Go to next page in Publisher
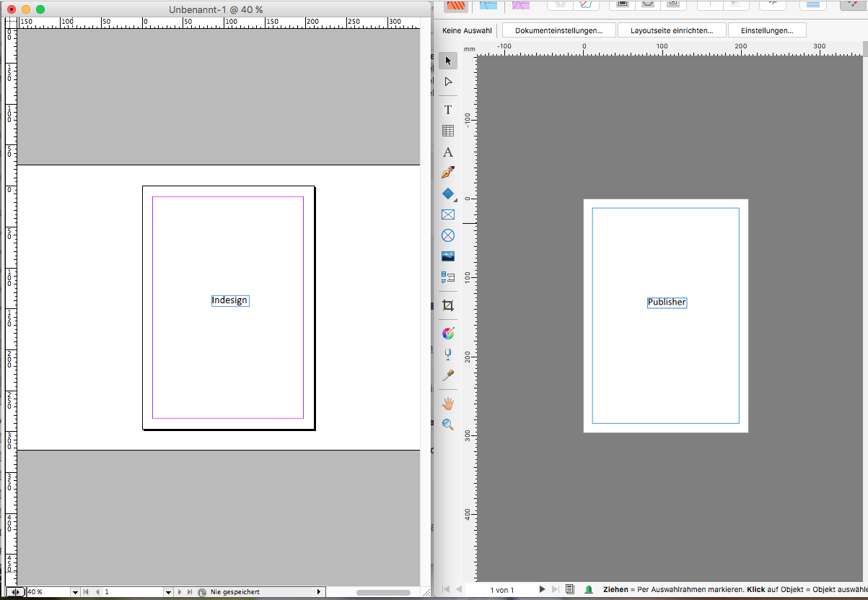 tap(543, 590)
